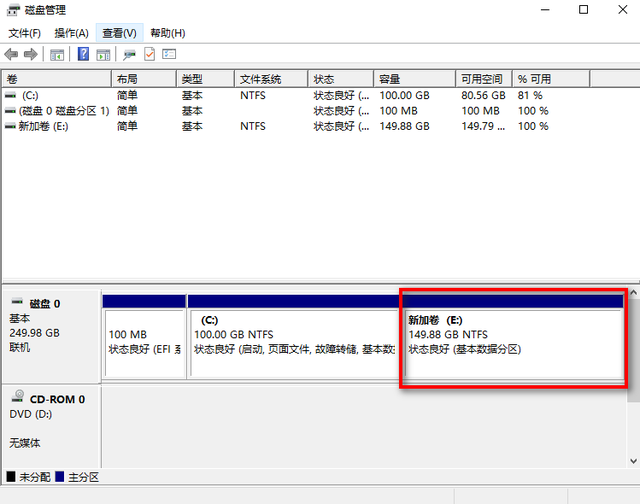Click the settings list toolbar icon
This screenshot has height=504, width=640.
[x=169, y=54]
